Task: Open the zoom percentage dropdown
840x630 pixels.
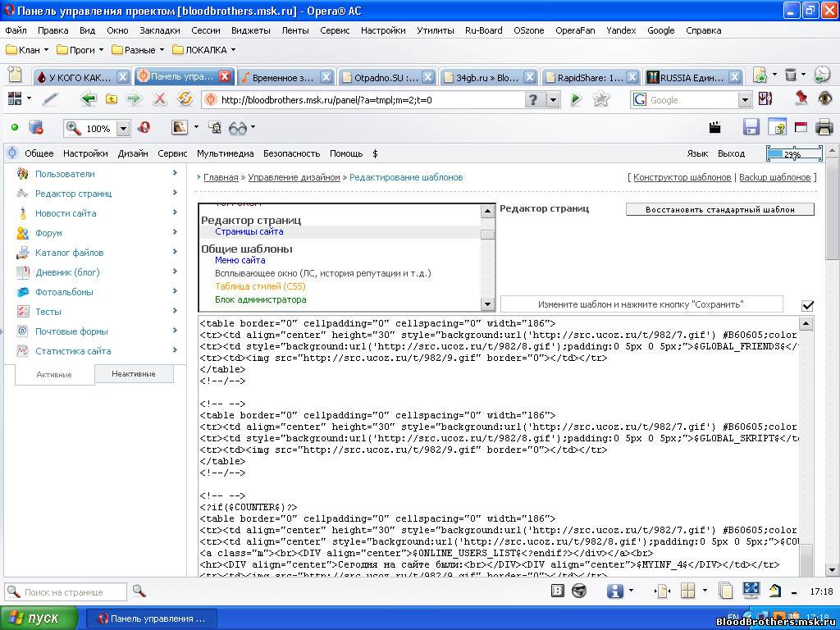Action: [123, 129]
